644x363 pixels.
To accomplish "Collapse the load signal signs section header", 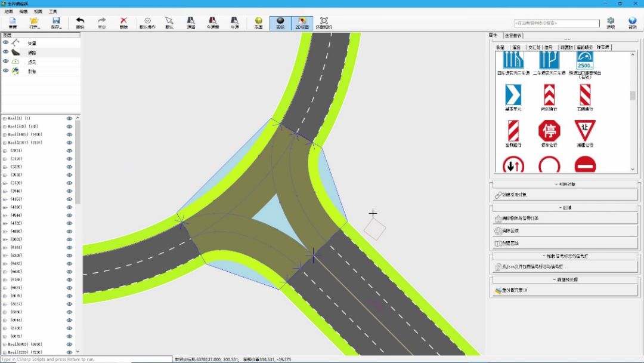I will click(565, 256).
